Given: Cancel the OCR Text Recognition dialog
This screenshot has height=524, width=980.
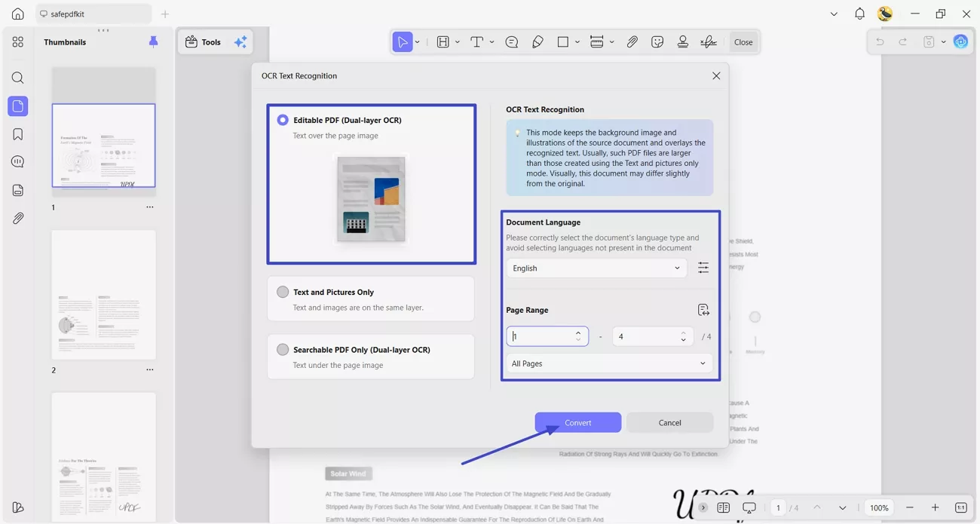Looking at the screenshot, I should click(x=669, y=422).
